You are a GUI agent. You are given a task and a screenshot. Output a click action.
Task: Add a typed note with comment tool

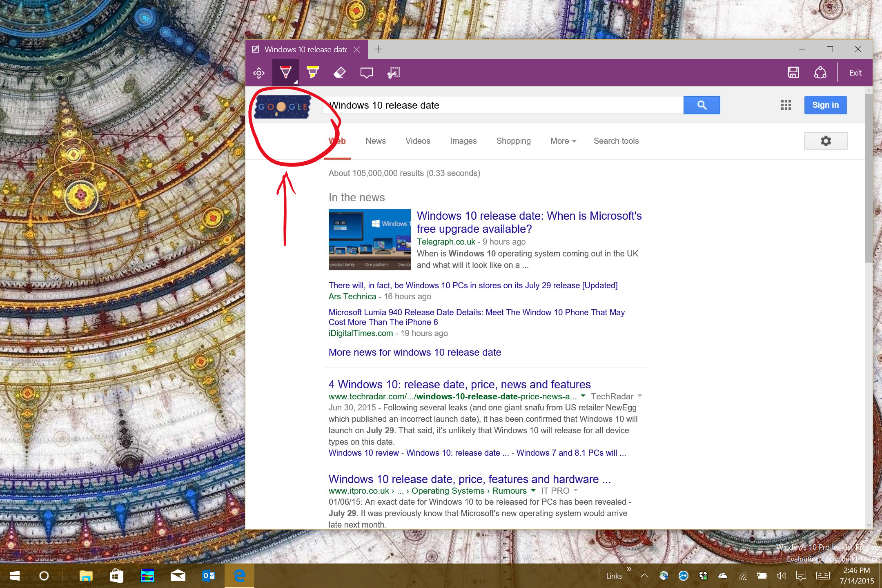[366, 73]
